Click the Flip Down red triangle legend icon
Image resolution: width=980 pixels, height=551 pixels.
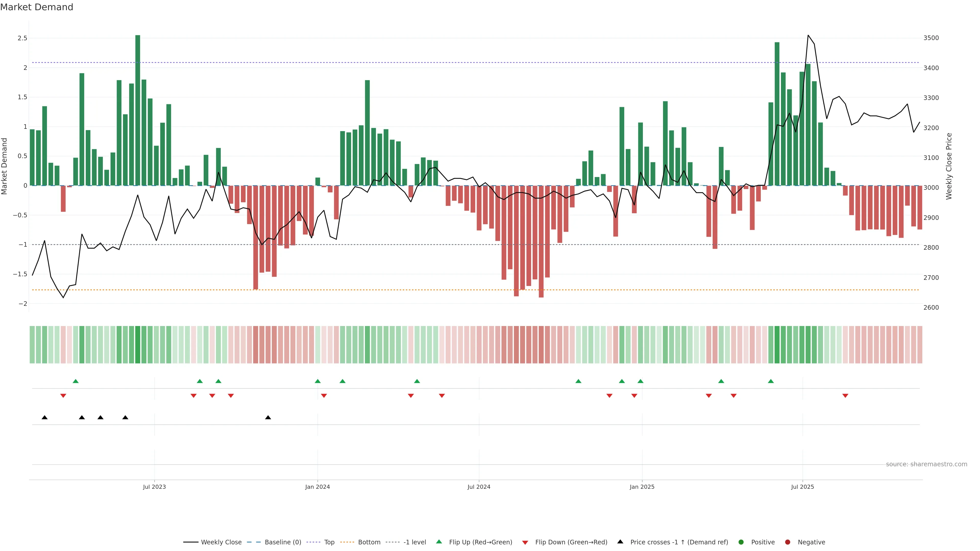tap(525, 543)
